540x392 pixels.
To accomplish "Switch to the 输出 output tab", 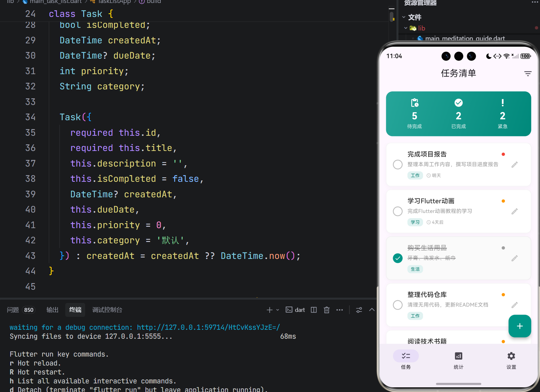I will pyautogui.click(x=52, y=310).
